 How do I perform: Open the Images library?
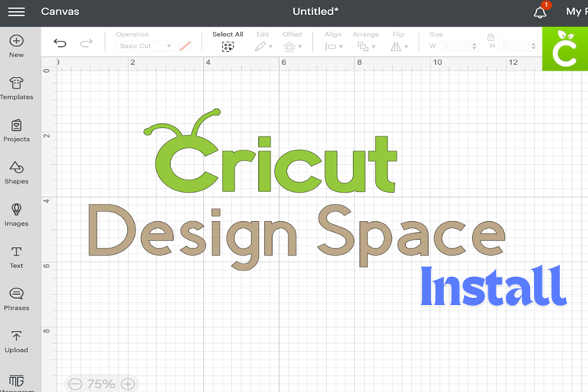[x=16, y=215]
